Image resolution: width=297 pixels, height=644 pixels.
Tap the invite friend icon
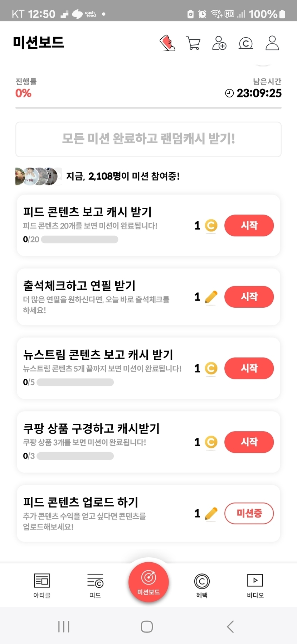219,43
